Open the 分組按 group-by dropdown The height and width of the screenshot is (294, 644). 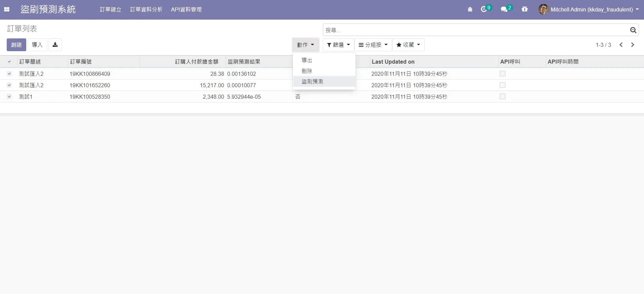[373, 45]
